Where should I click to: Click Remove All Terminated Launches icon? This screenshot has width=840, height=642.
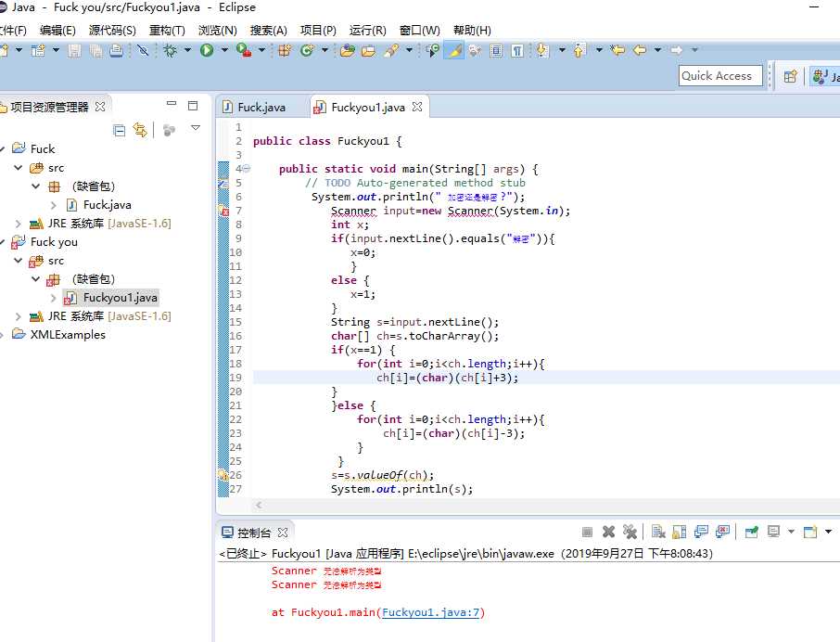tap(630, 533)
